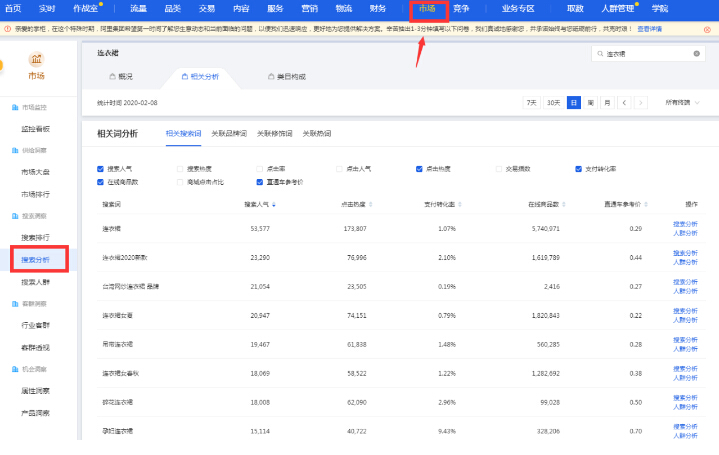Click the search magnifier icon
719x455 pixels.
pos(598,54)
